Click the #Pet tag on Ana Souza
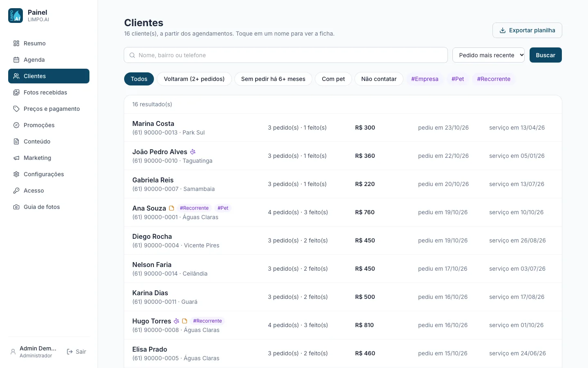Viewport: 588px width, 368px height. [223, 208]
